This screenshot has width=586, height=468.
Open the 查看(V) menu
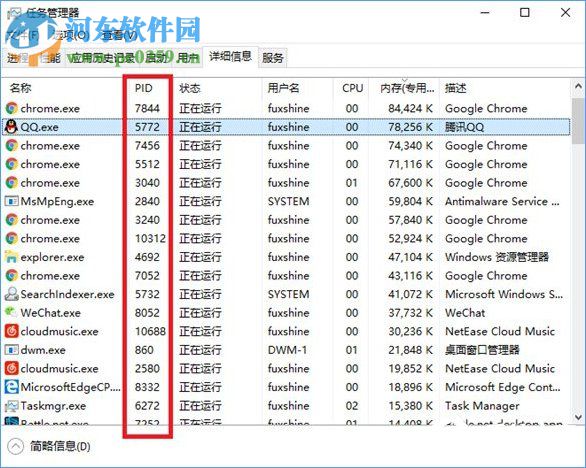coord(120,36)
